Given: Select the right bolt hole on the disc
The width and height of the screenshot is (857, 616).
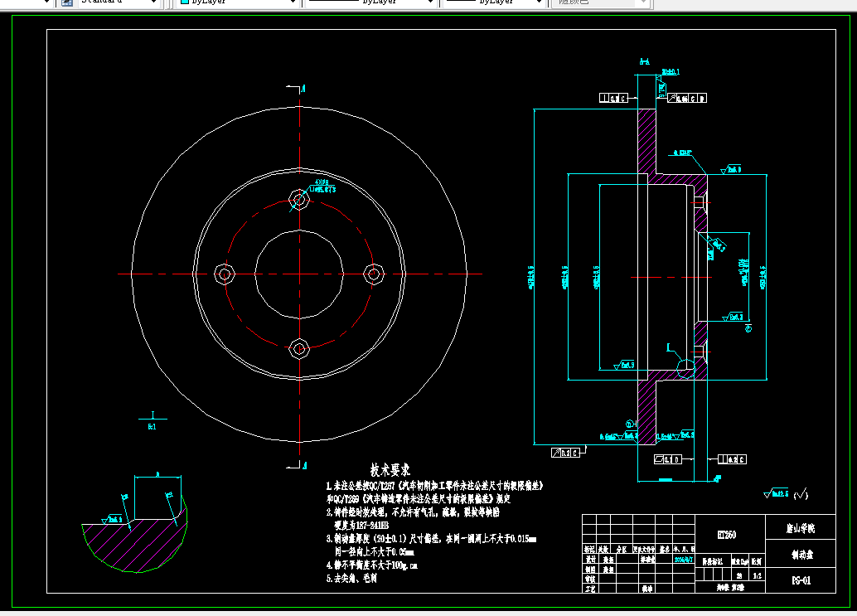Looking at the screenshot, I should (374, 274).
